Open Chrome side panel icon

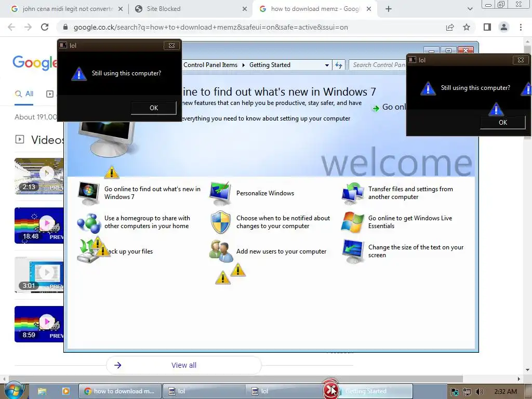pyautogui.click(x=487, y=27)
